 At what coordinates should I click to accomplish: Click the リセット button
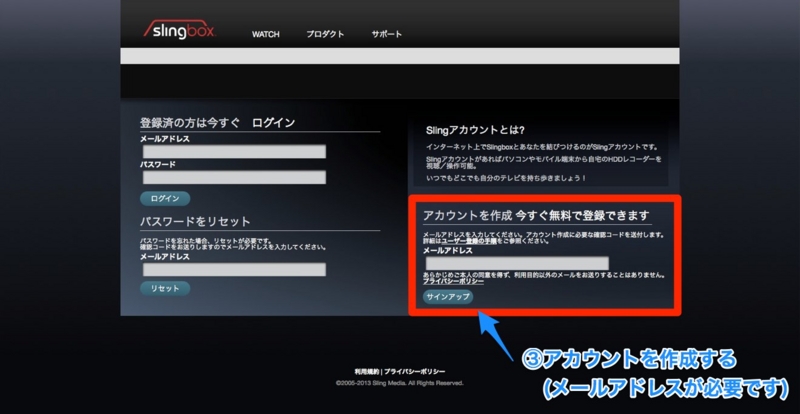165,288
